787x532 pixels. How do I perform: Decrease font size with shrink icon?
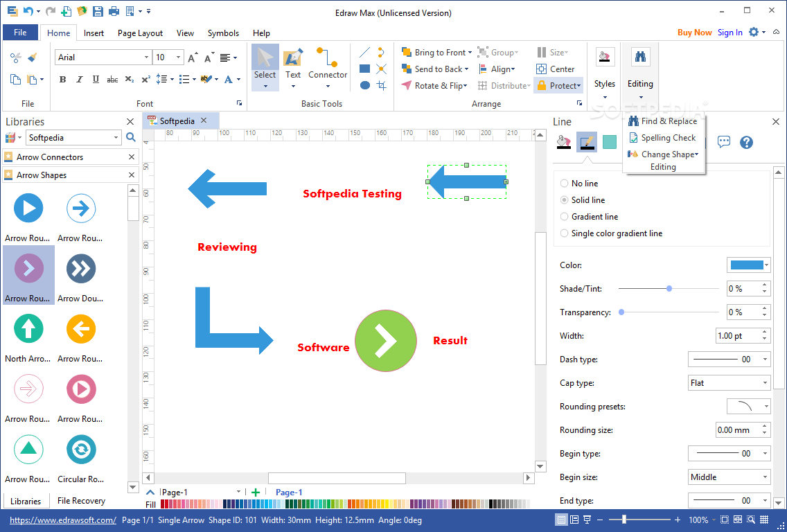(209, 57)
